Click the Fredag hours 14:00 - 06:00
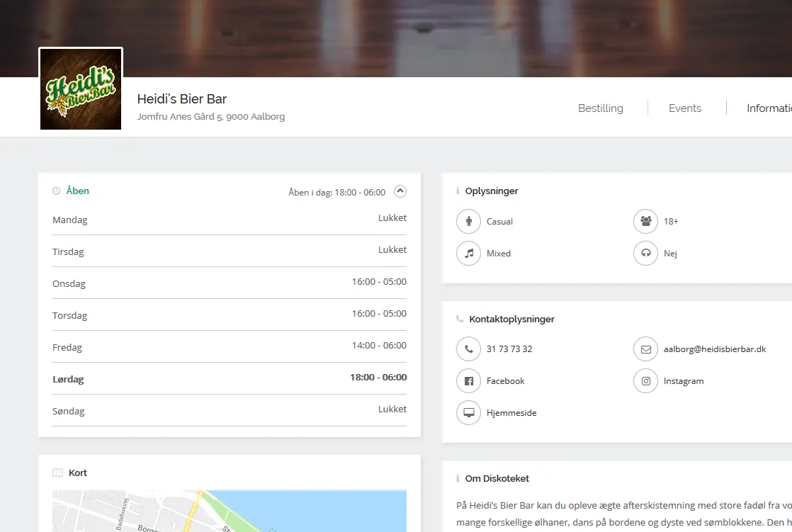 point(379,345)
